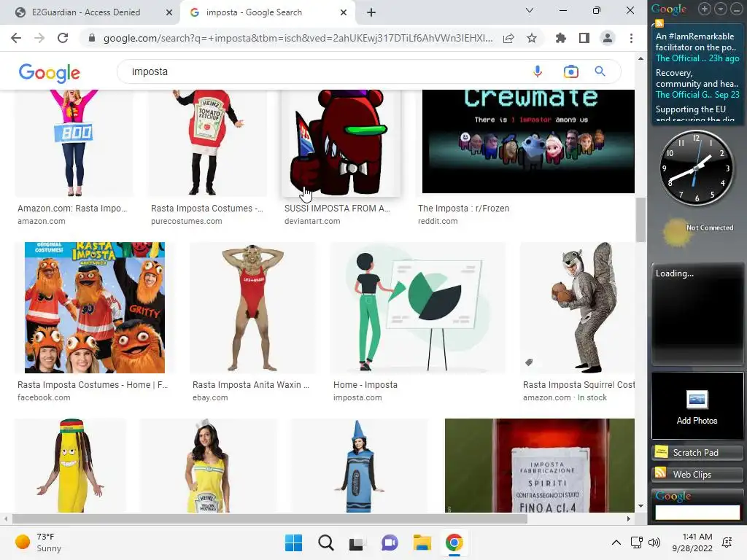The width and height of the screenshot is (747, 560).
Task: Open sidebar options dropdown arrow button
Action: (720, 9)
